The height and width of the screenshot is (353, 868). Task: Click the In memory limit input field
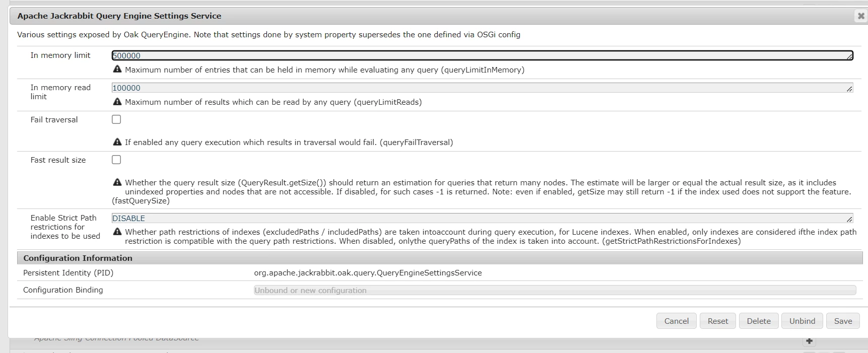point(482,55)
